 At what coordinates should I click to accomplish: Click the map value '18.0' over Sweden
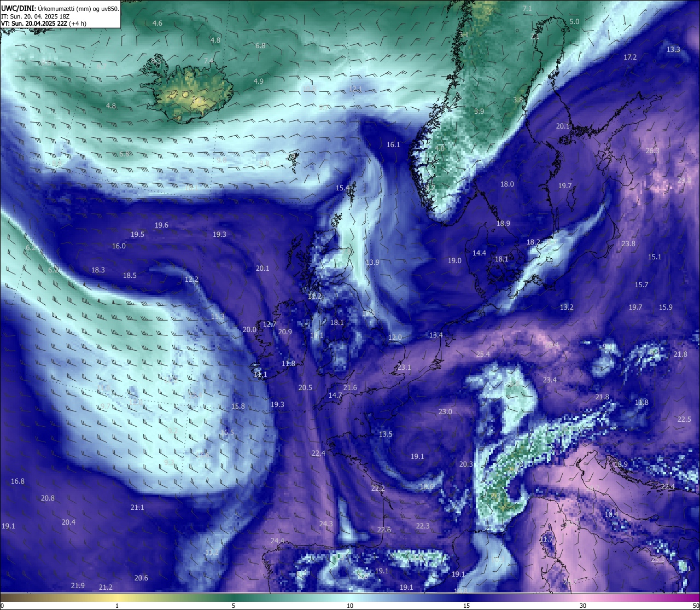[507, 184]
